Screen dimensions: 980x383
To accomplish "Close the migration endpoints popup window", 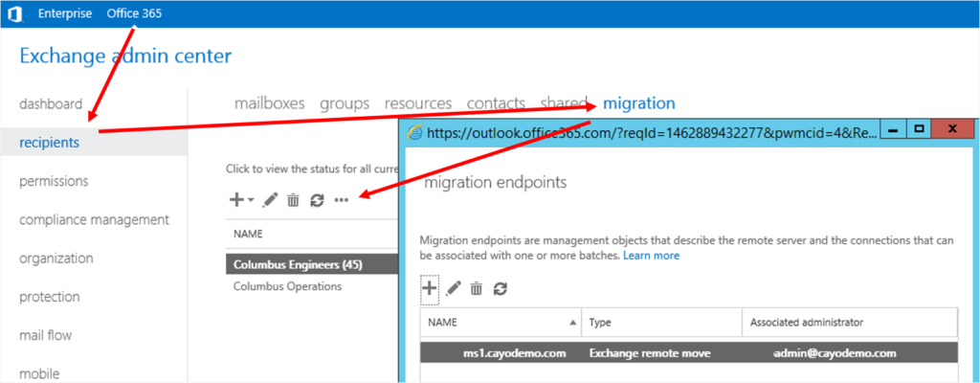I will coord(952,129).
